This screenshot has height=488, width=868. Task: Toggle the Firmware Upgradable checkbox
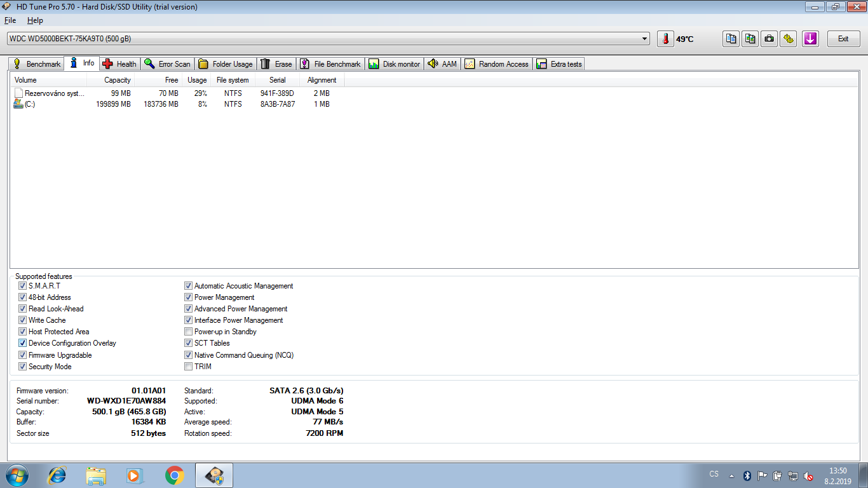point(23,355)
